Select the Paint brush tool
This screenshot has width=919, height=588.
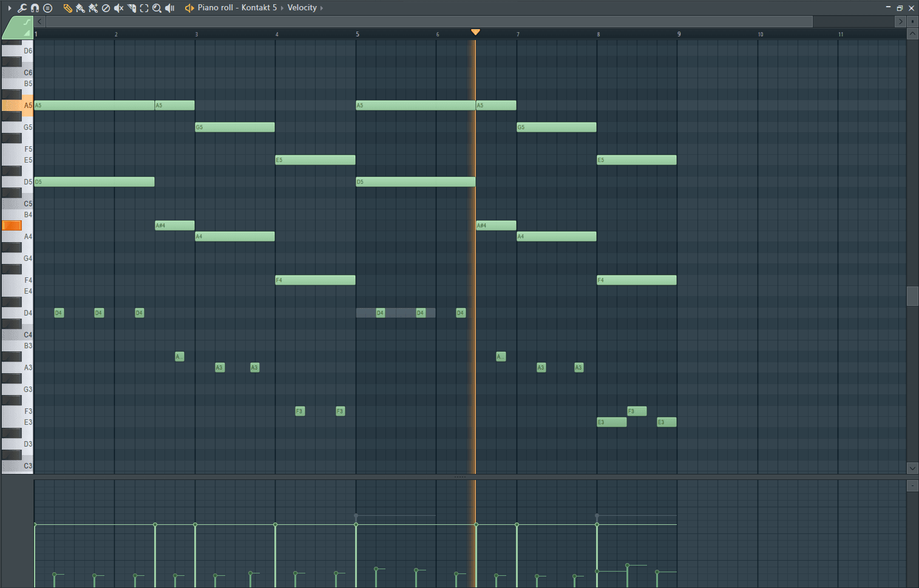[x=80, y=8]
